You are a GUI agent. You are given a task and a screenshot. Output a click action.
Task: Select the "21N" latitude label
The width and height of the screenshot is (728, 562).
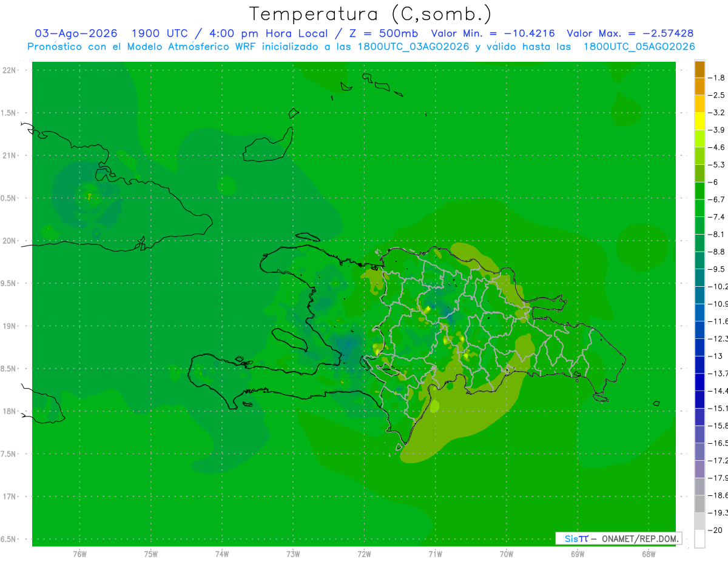coord(10,156)
